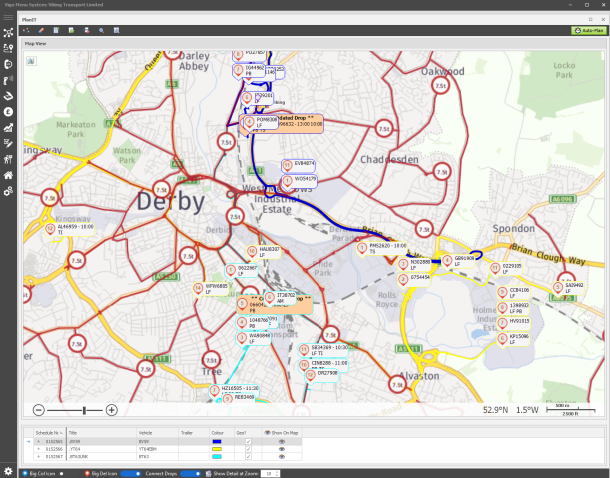Click the magnifier search icon in toolbar
The image size is (610, 478).
point(102,31)
